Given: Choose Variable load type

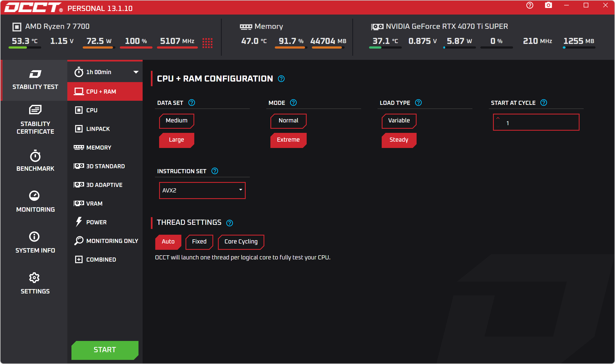Looking at the screenshot, I should tap(399, 121).
